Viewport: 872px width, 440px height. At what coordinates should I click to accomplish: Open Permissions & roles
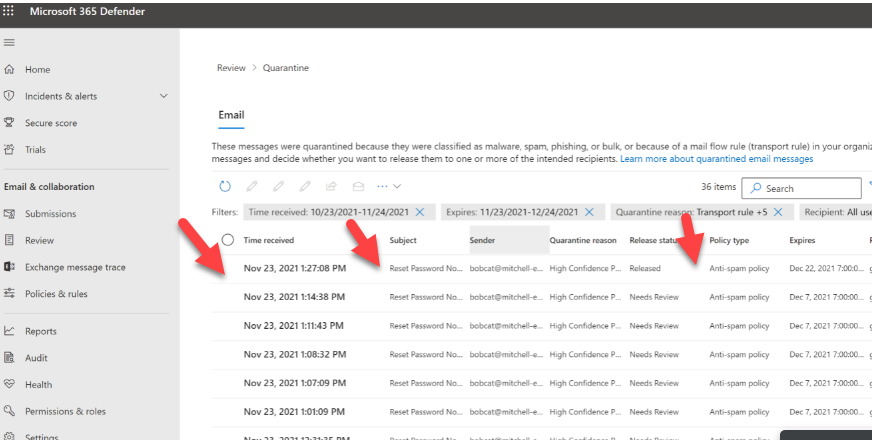[x=65, y=412]
